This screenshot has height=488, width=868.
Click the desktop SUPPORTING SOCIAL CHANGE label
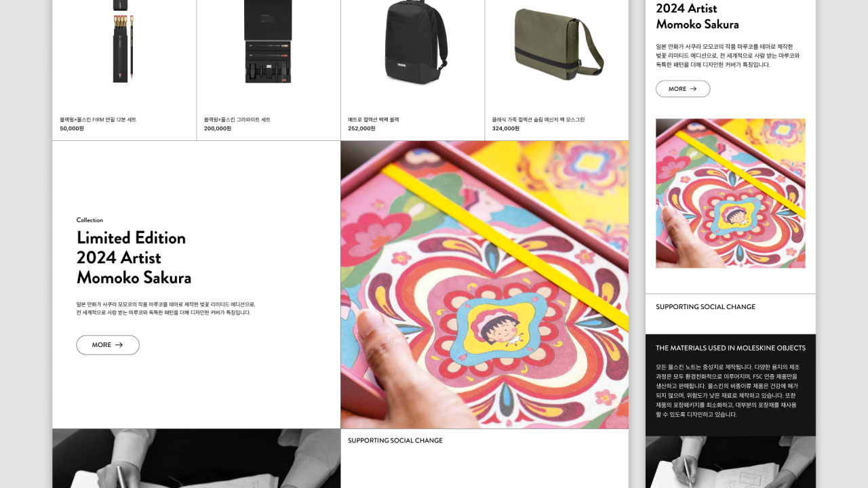(395, 441)
